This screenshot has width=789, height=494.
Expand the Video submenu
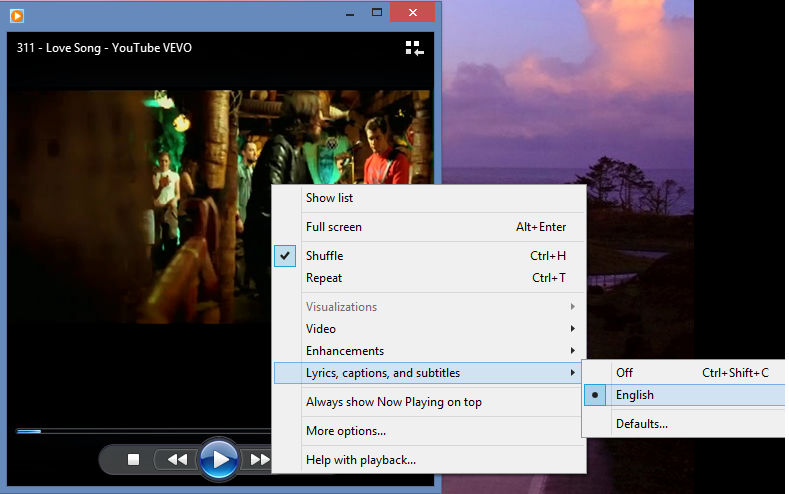431,328
